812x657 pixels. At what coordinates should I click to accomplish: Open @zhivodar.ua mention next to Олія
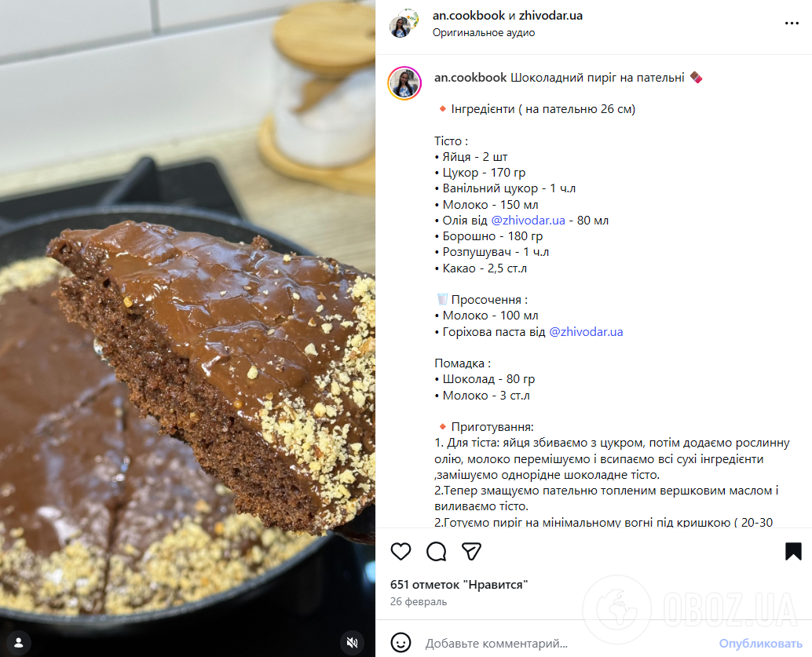pyautogui.click(x=528, y=221)
